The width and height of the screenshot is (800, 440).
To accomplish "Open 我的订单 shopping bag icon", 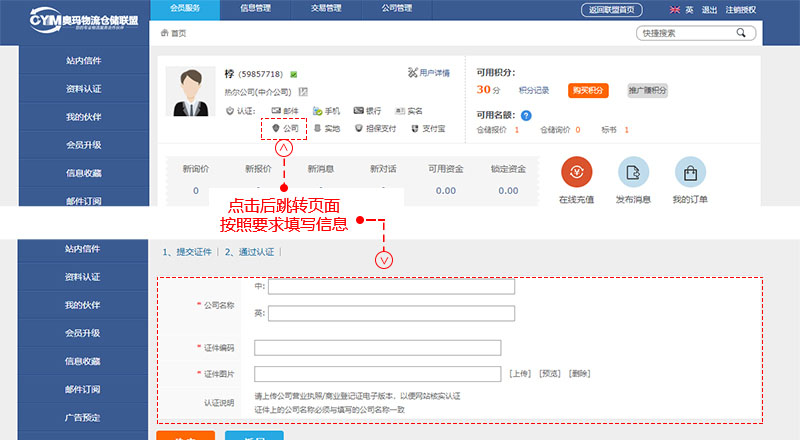I will click(x=690, y=173).
